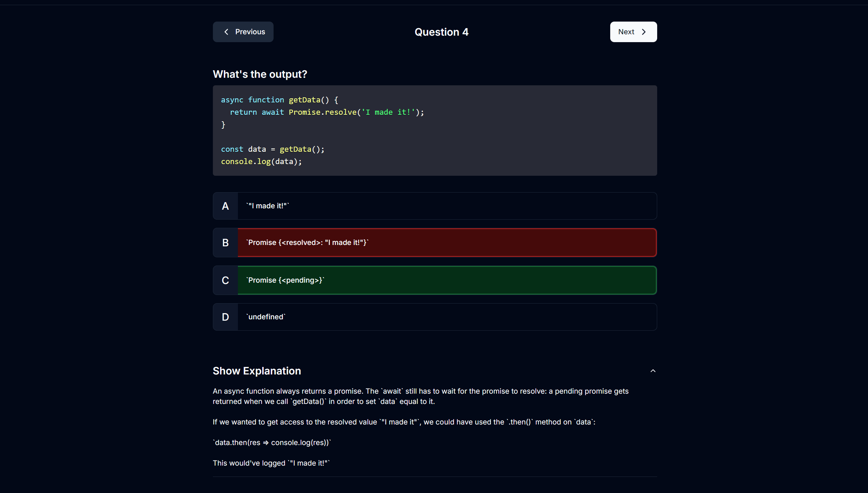This screenshot has width=868, height=493.
Task: Click the code line "console.log(data);"
Action: [x=261, y=161]
